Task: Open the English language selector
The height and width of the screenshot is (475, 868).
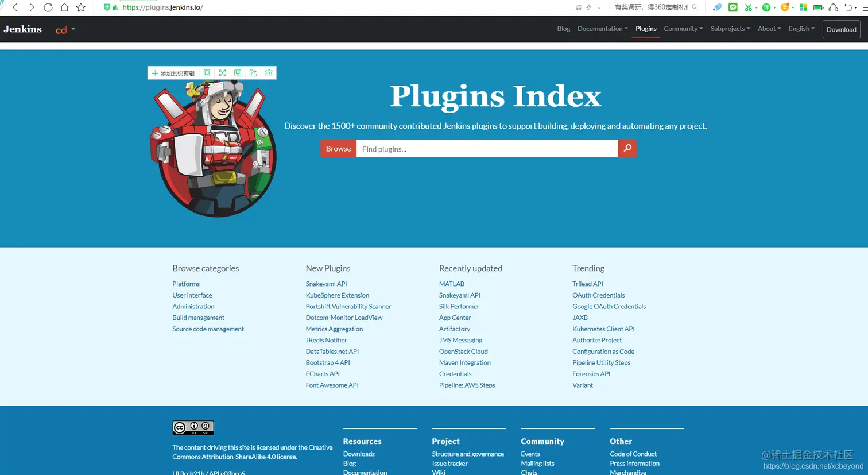Action: (801, 29)
